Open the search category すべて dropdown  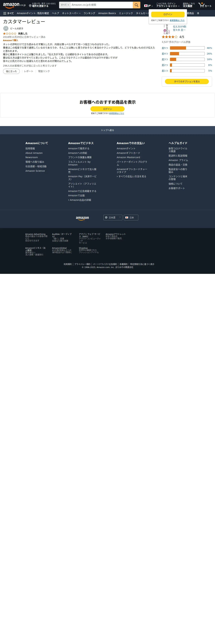tap(65, 5)
